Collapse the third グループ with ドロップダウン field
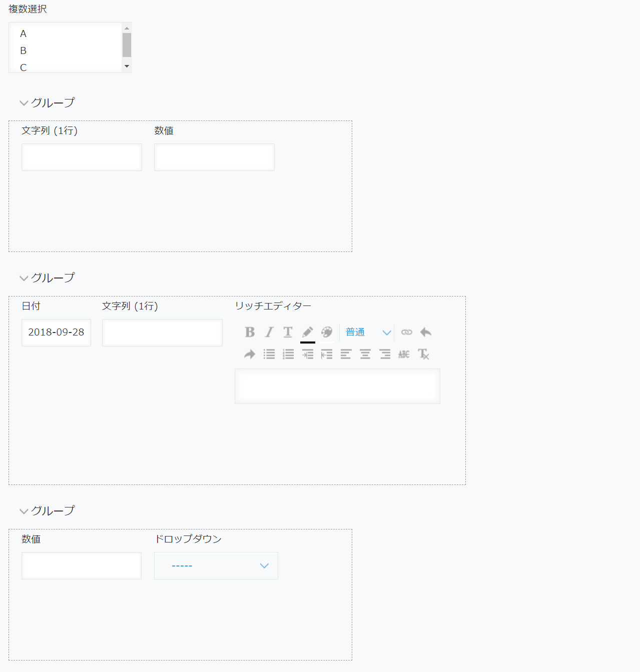The image size is (640, 672). (x=47, y=510)
